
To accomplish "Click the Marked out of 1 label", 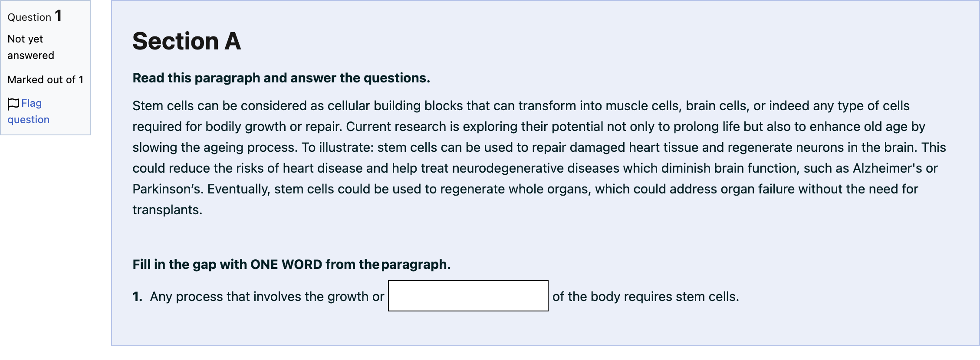I will pyautogui.click(x=46, y=80).
